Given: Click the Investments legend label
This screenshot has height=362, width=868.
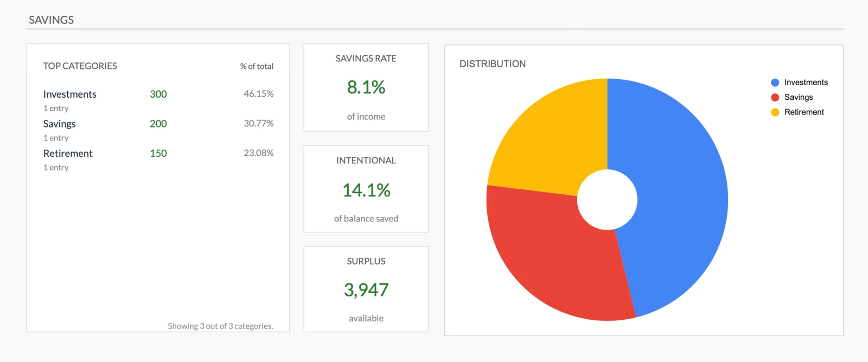Looking at the screenshot, I should (x=806, y=82).
